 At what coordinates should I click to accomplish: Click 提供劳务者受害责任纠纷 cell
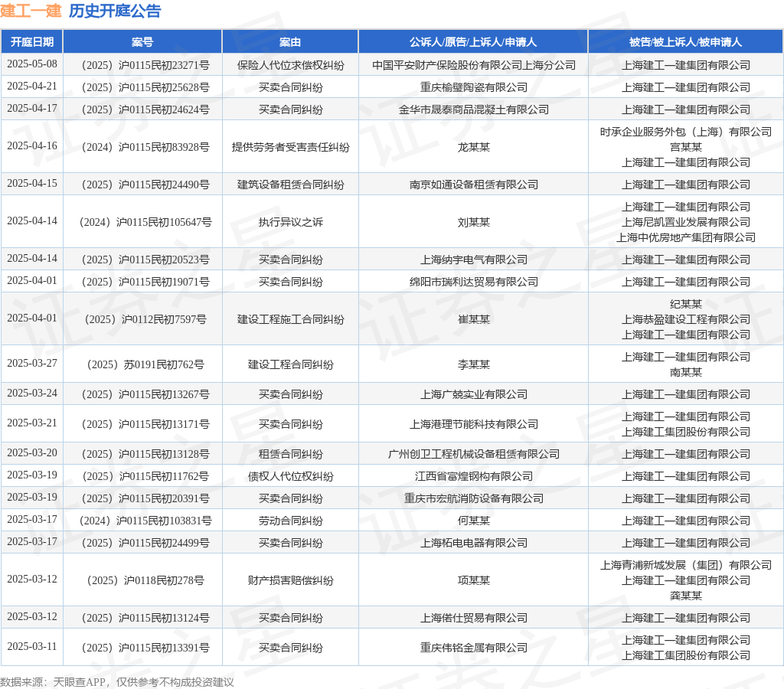pos(290,147)
